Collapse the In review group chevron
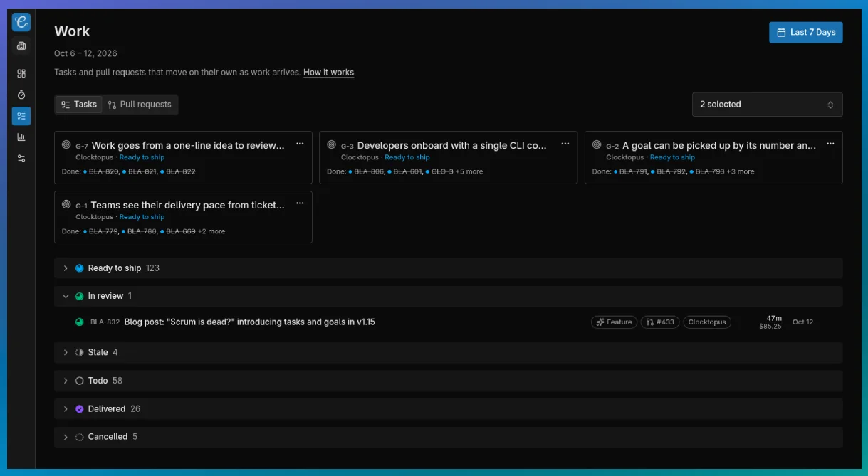868x476 pixels. [x=66, y=296]
